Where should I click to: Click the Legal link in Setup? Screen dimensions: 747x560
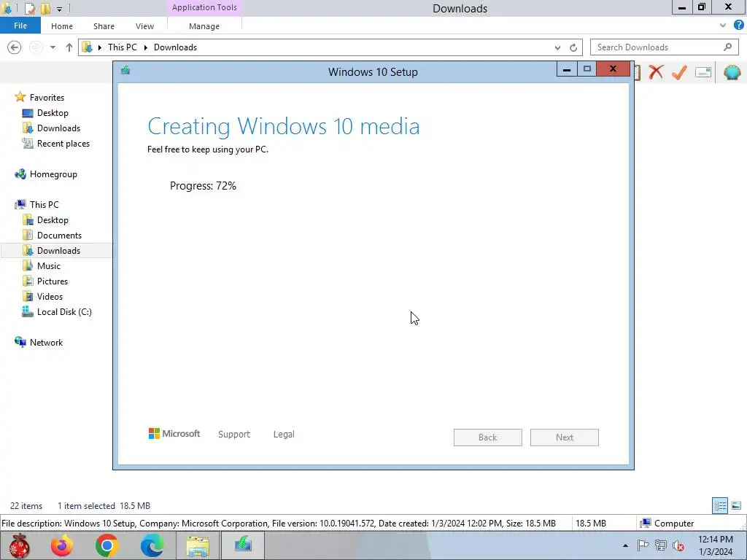click(284, 435)
